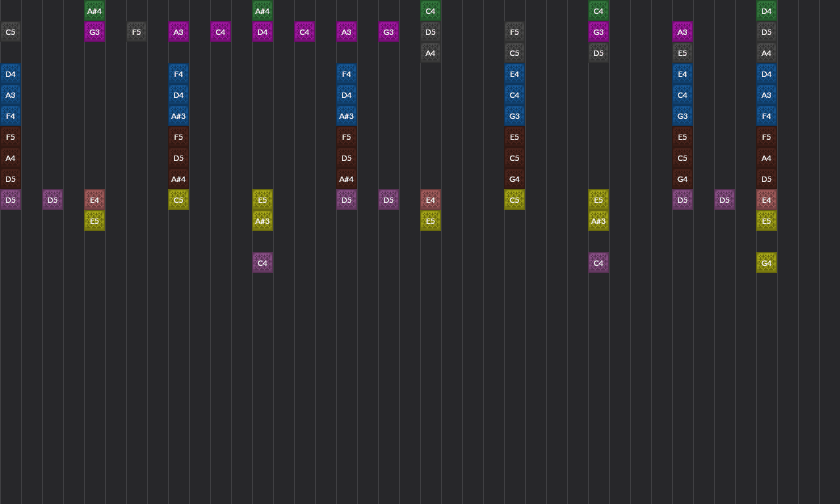The image size is (840, 504).
Task: Select gray D5 directly below green C4
Action: [x=430, y=31]
